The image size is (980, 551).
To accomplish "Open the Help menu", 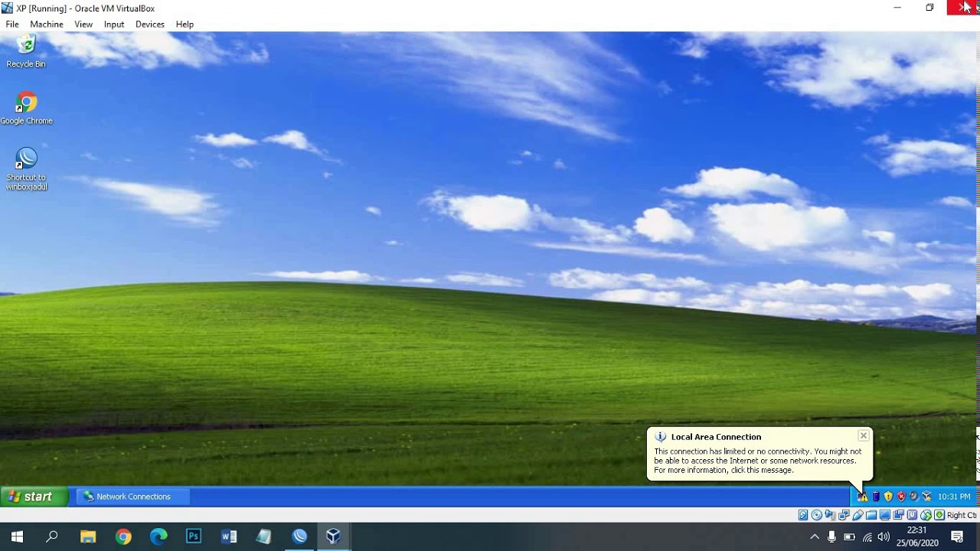I will pos(185,24).
